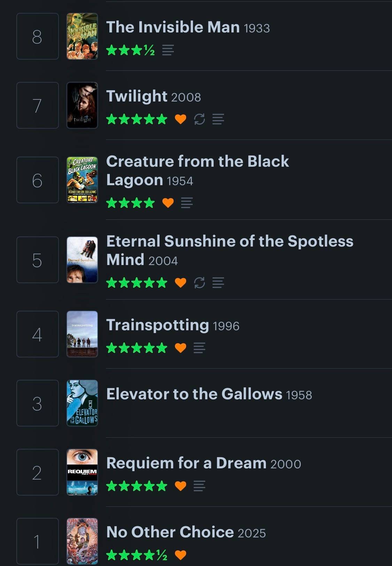Open the review icon for Eternal Sunshine
The image size is (392, 566).
tap(218, 282)
